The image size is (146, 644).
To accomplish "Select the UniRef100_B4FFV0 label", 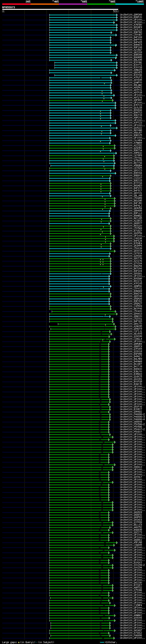I will tap(131, 40).
